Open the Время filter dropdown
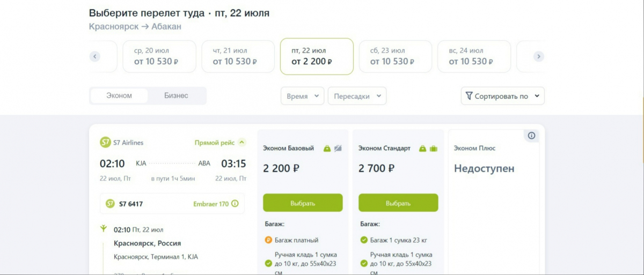This screenshot has width=644, height=275. [302, 96]
